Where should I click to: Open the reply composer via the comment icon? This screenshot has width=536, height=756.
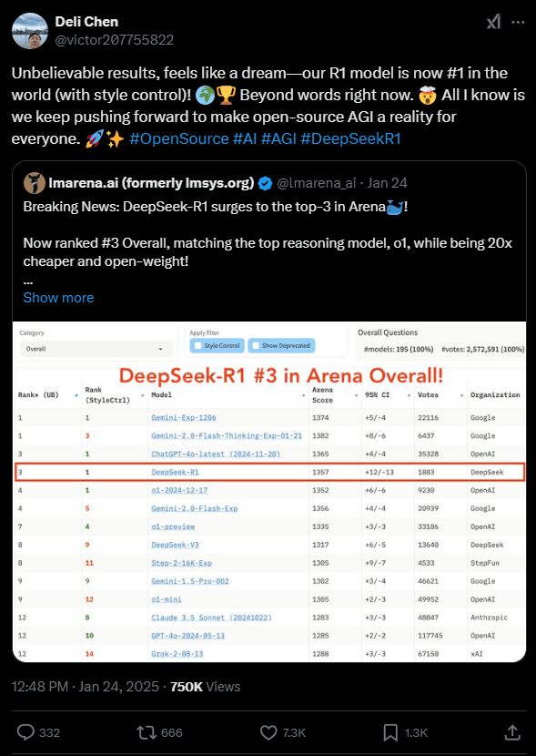click(26, 732)
